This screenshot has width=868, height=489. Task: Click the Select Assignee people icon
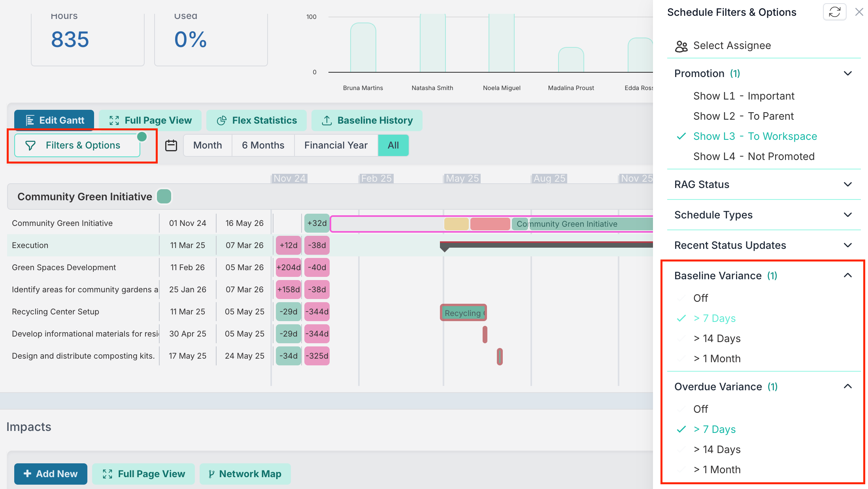681,46
